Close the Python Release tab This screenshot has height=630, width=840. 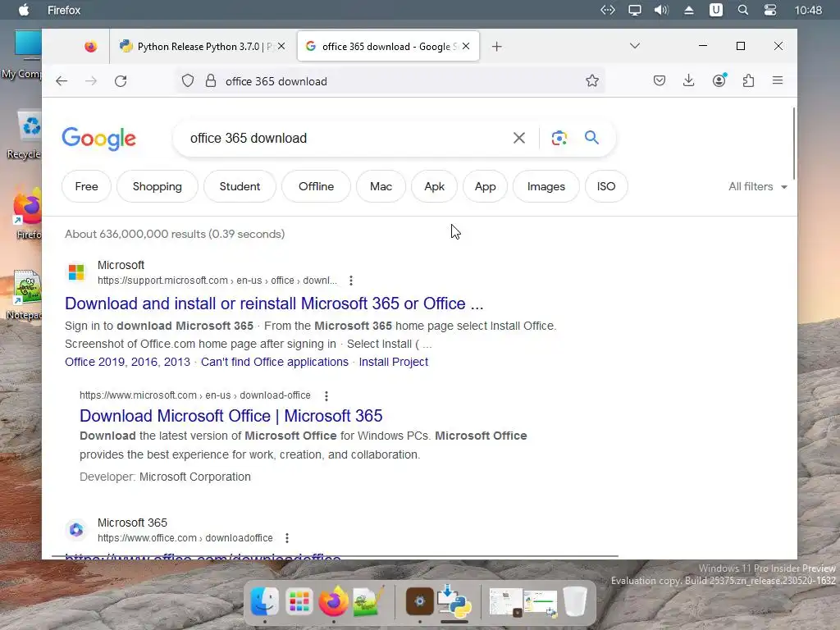point(281,46)
